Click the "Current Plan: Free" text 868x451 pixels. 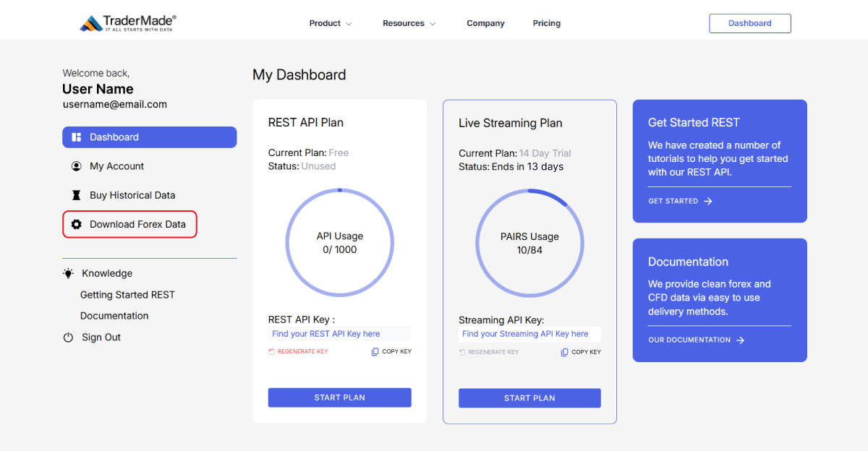click(309, 153)
